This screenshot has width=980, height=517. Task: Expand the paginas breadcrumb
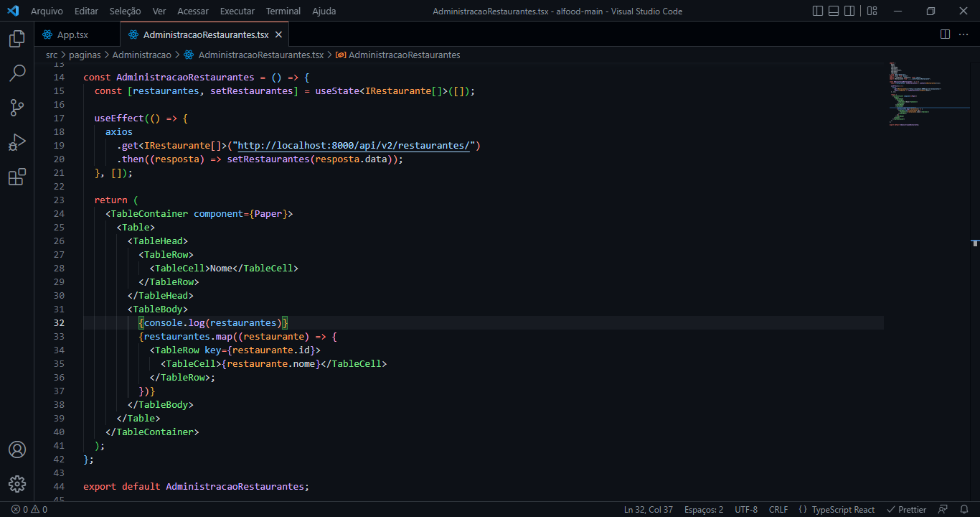pos(85,55)
